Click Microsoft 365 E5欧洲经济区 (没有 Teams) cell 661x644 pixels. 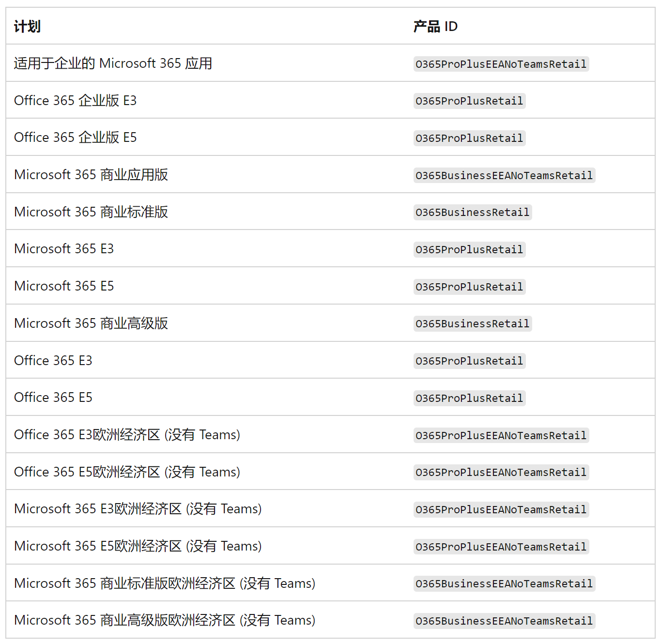[138, 546]
